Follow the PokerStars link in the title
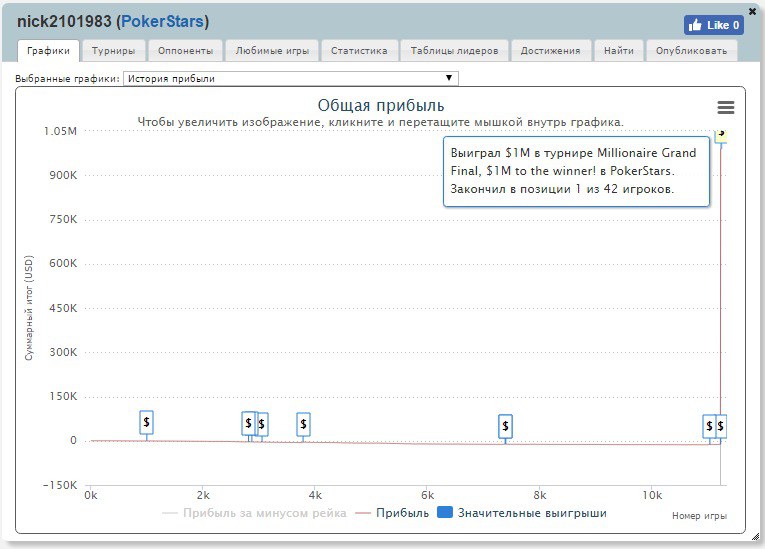 coord(162,22)
